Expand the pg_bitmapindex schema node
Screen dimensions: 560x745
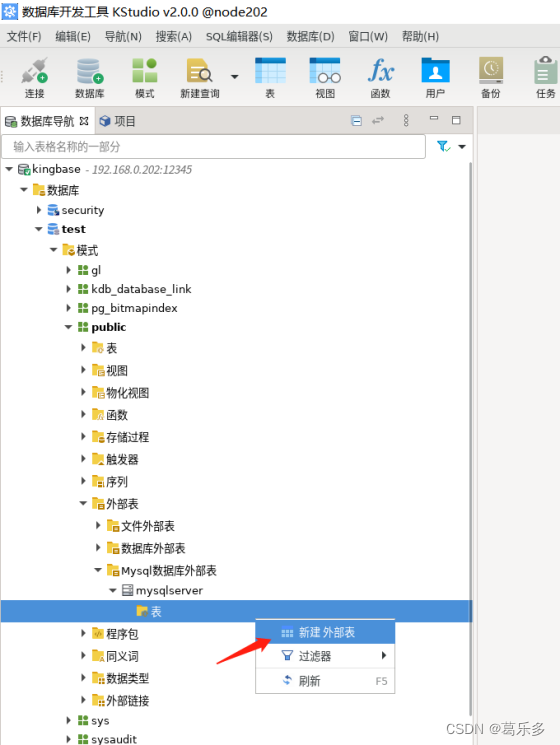(x=68, y=308)
